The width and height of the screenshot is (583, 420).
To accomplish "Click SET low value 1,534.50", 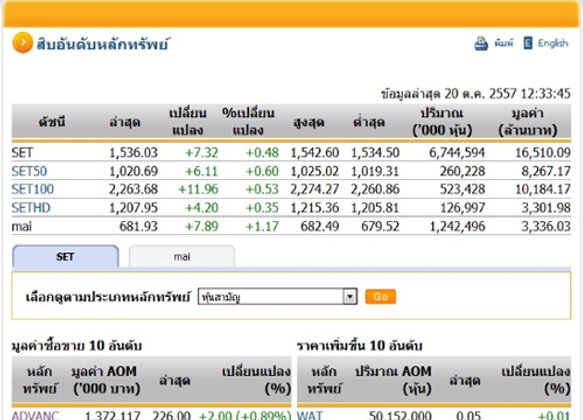I will pyautogui.click(x=375, y=153).
